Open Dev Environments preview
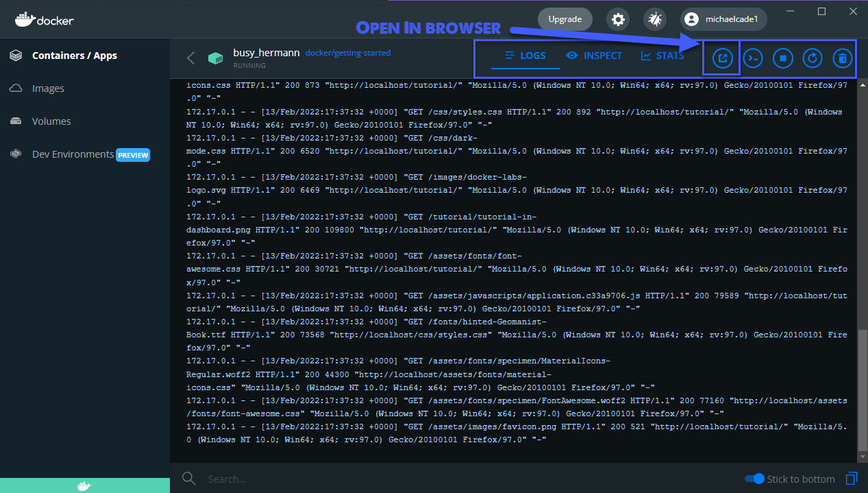Viewport: 868px width, 493px height. coord(71,154)
